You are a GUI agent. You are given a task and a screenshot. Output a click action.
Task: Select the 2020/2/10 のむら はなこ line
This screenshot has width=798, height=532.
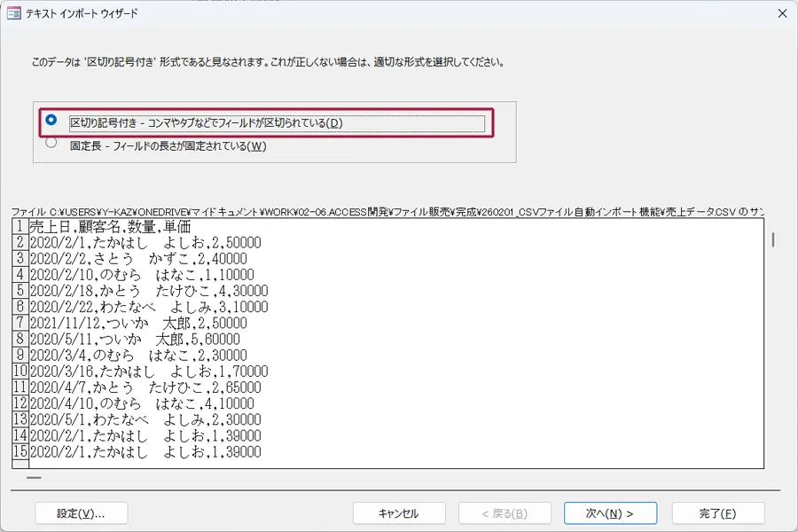[142, 275]
